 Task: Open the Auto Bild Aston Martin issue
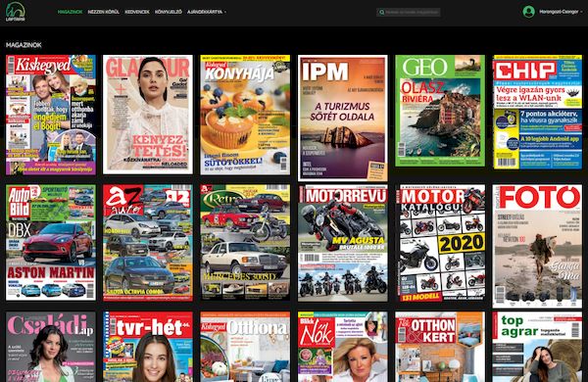point(51,243)
